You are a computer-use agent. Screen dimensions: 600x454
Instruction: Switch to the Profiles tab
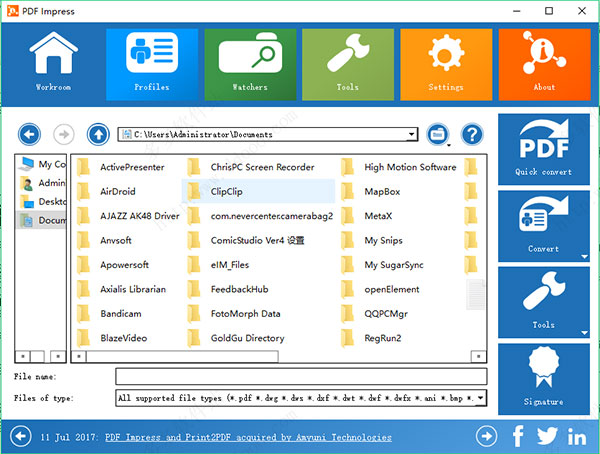152,64
